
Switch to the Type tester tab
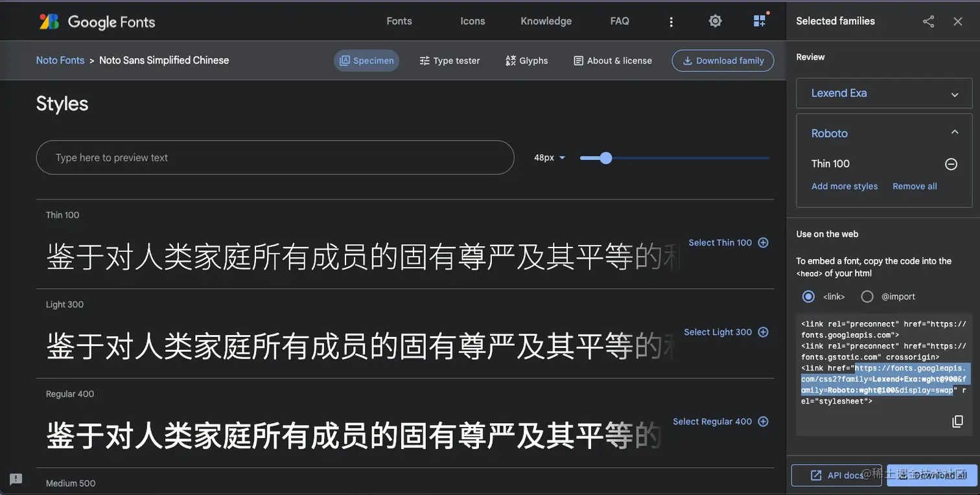pos(450,60)
